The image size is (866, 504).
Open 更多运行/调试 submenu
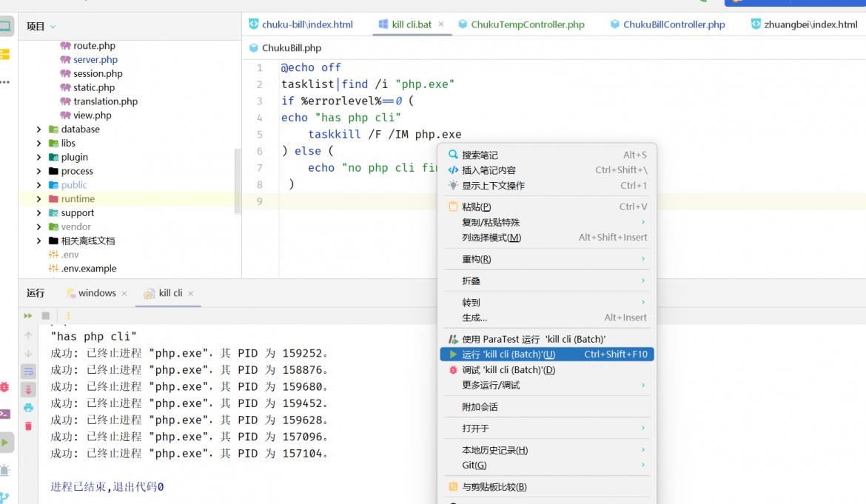click(547, 386)
